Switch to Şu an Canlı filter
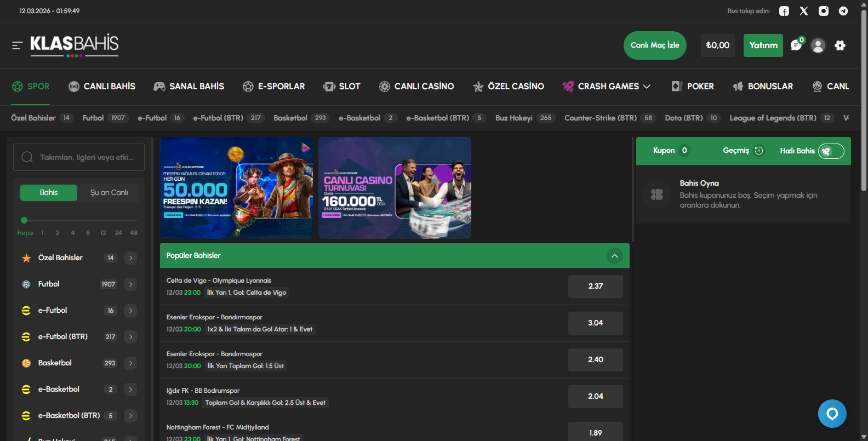 coord(109,193)
